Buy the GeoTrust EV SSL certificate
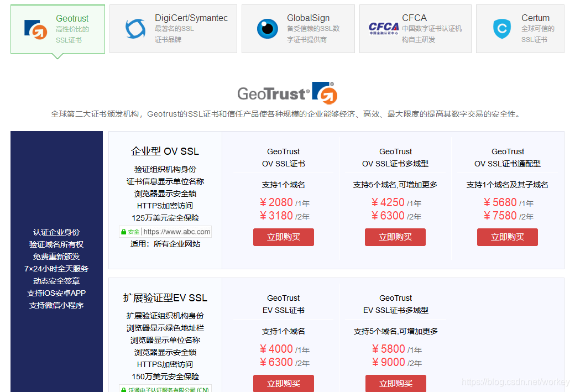The width and height of the screenshot is (575, 392). click(284, 383)
